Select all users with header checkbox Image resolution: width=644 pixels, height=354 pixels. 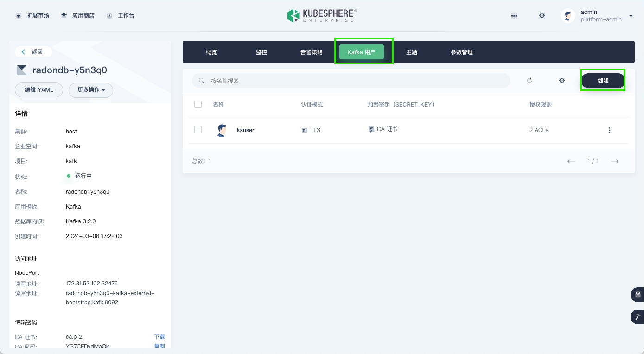click(198, 104)
